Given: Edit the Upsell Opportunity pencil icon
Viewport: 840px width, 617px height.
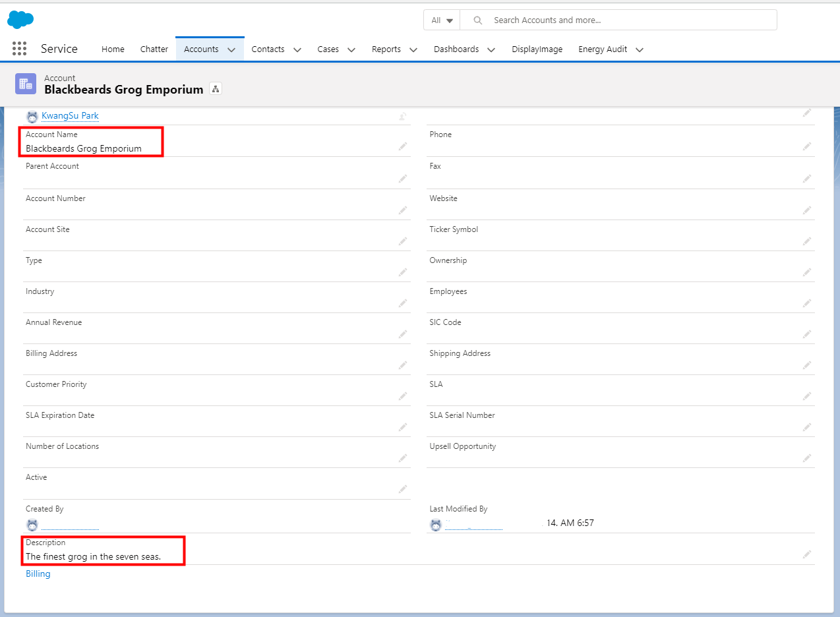Looking at the screenshot, I should (x=806, y=458).
